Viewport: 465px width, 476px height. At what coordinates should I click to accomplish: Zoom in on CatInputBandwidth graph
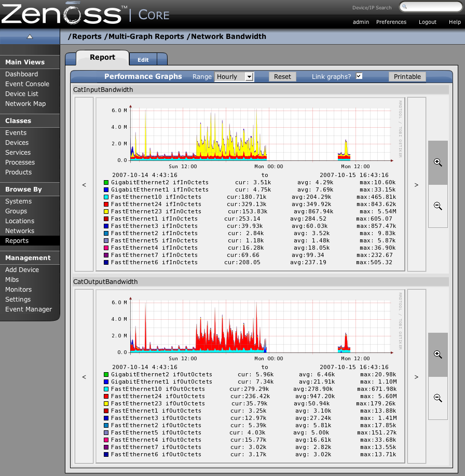pos(437,162)
